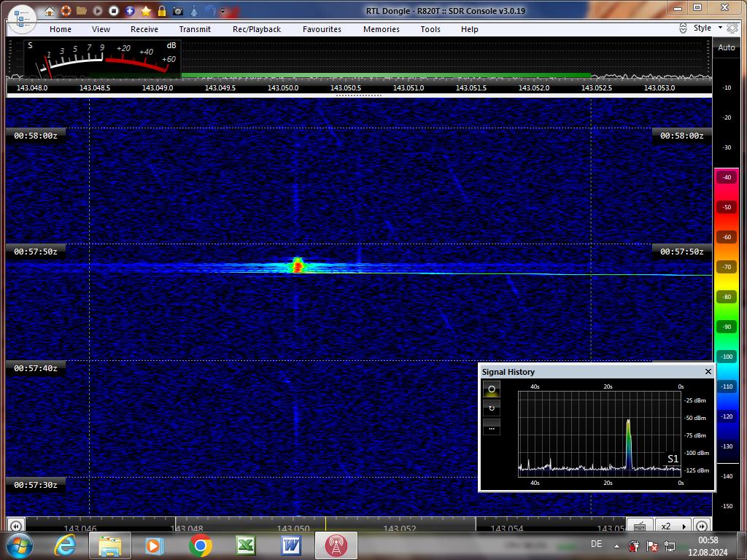Click the blue droplet icon in toolbar
The width and height of the screenshot is (747, 560).
[194, 10]
